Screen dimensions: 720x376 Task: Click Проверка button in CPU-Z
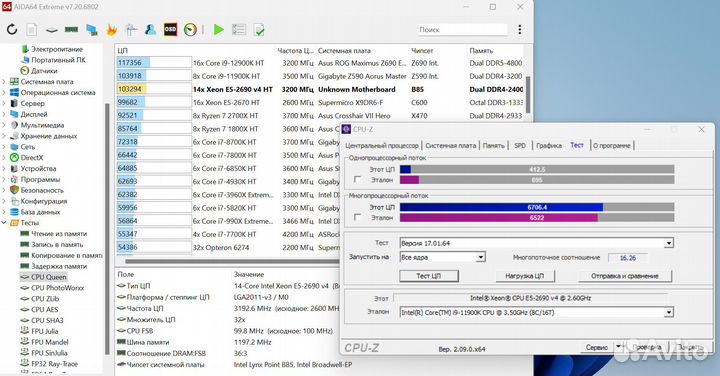pyautogui.click(x=647, y=348)
